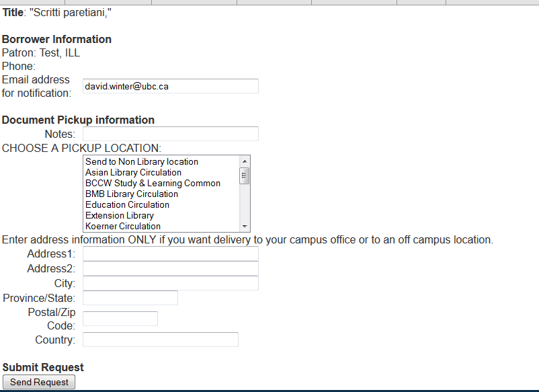Click the City input box

[x=170, y=283]
